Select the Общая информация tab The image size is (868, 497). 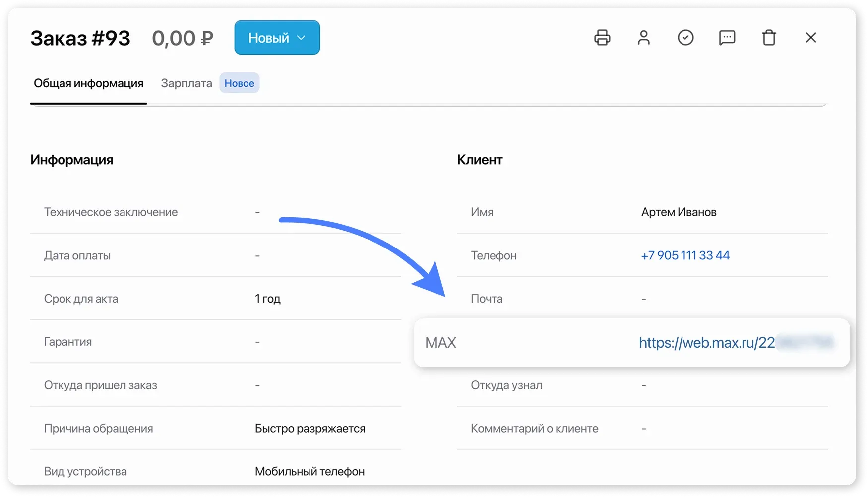click(x=88, y=83)
